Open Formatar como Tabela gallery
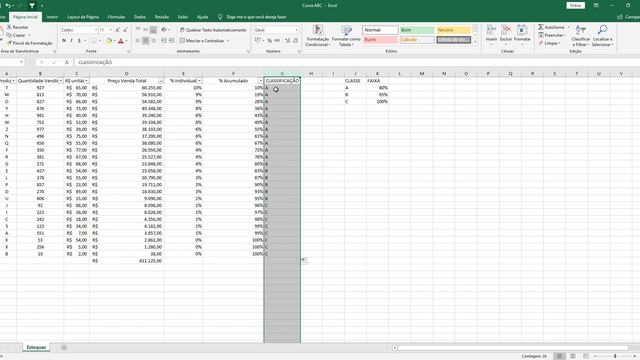 (x=346, y=36)
